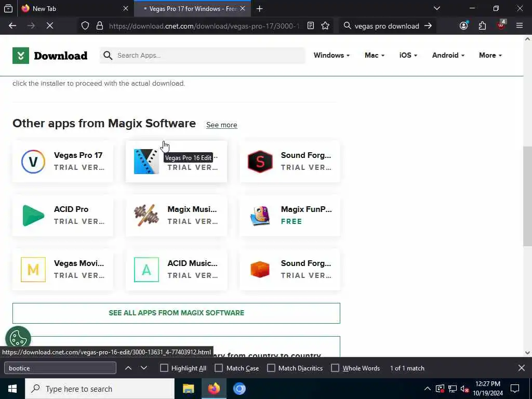This screenshot has height=399, width=532.
Task: Click the Firefox taskbar icon
Action: pyautogui.click(x=214, y=389)
